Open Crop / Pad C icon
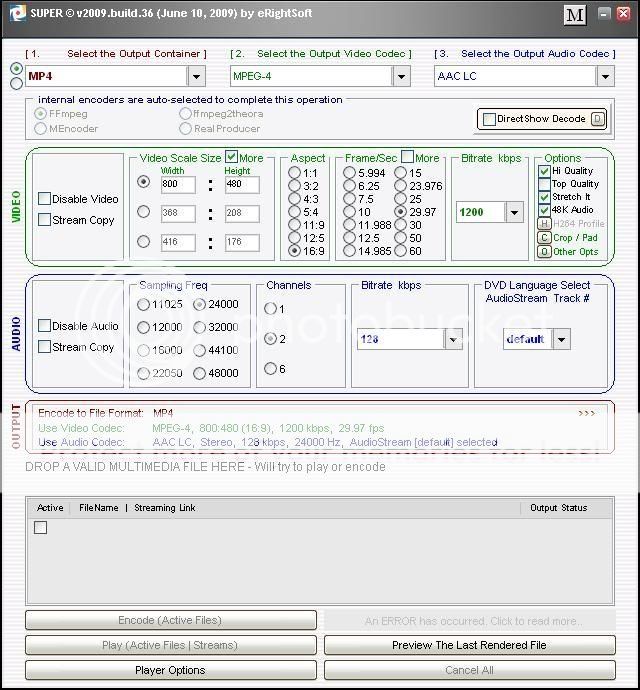Image resolution: width=640 pixels, height=690 pixels. coord(544,238)
